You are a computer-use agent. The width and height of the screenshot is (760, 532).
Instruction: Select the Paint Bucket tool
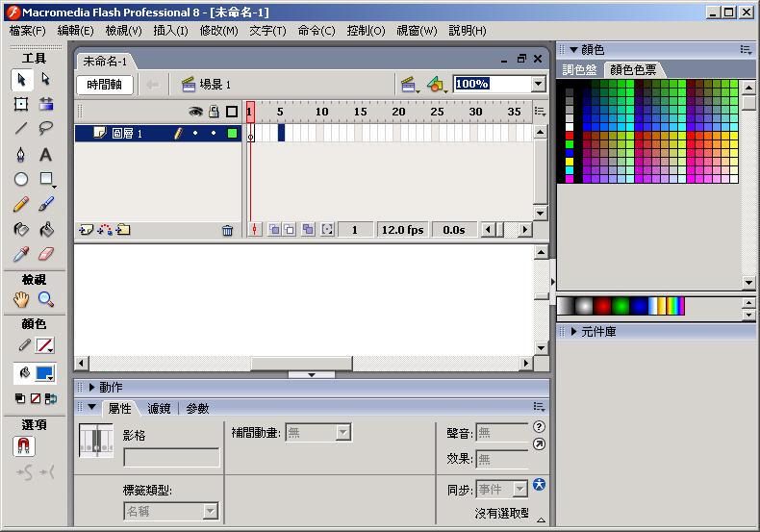click(45, 229)
